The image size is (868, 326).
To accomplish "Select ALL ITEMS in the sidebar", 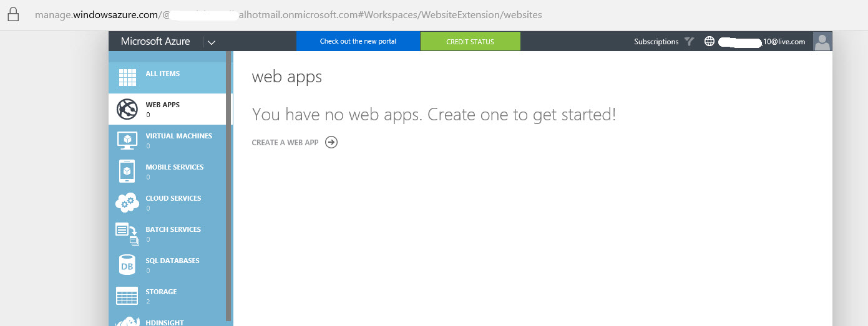I will (167, 78).
